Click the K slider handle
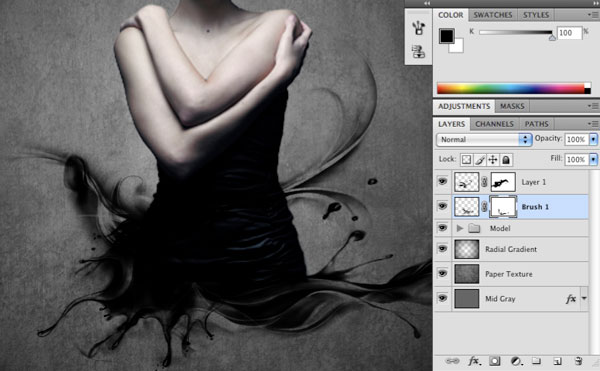600x371 pixels. pos(552,37)
